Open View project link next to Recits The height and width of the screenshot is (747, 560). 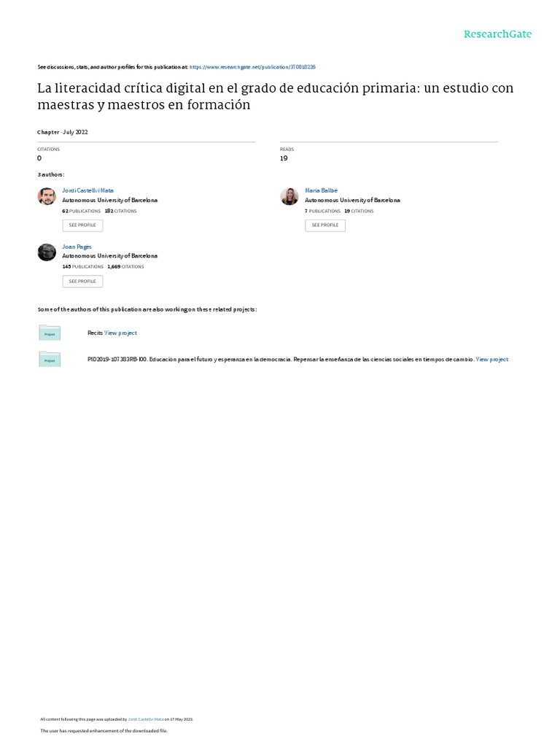tap(120, 333)
